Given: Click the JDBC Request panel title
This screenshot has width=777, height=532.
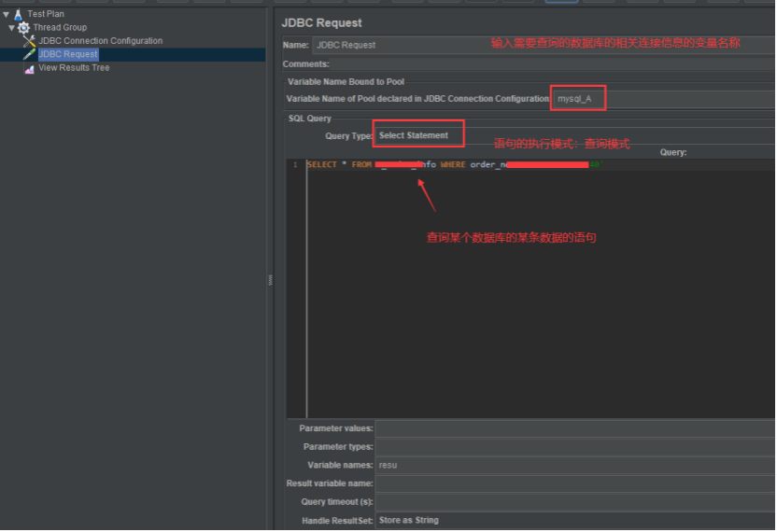Looking at the screenshot, I should click(321, 22).
